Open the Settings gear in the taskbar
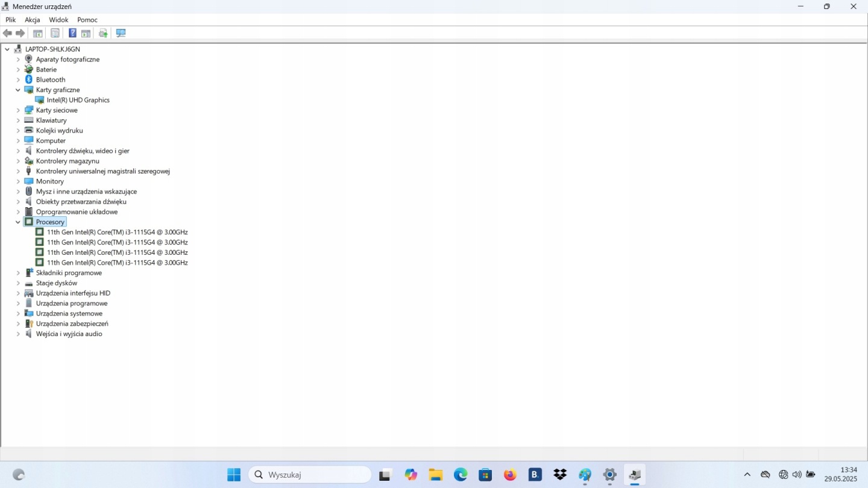Viewport: 868px width, 488px height. click(609, 475)
